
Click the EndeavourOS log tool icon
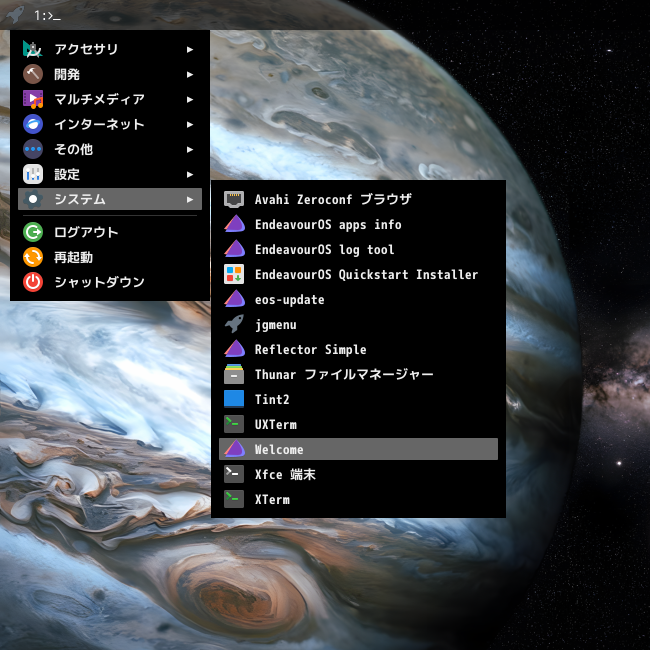pos(234,250)
